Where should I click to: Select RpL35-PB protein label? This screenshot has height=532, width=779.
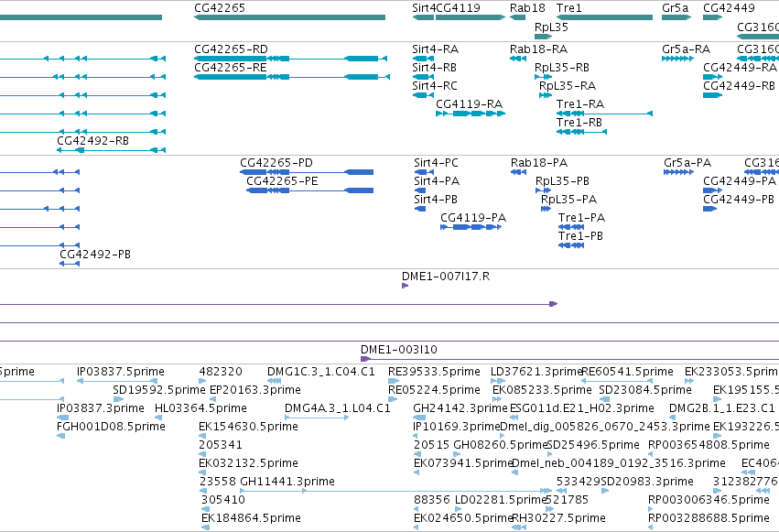[x=562, y=181]
